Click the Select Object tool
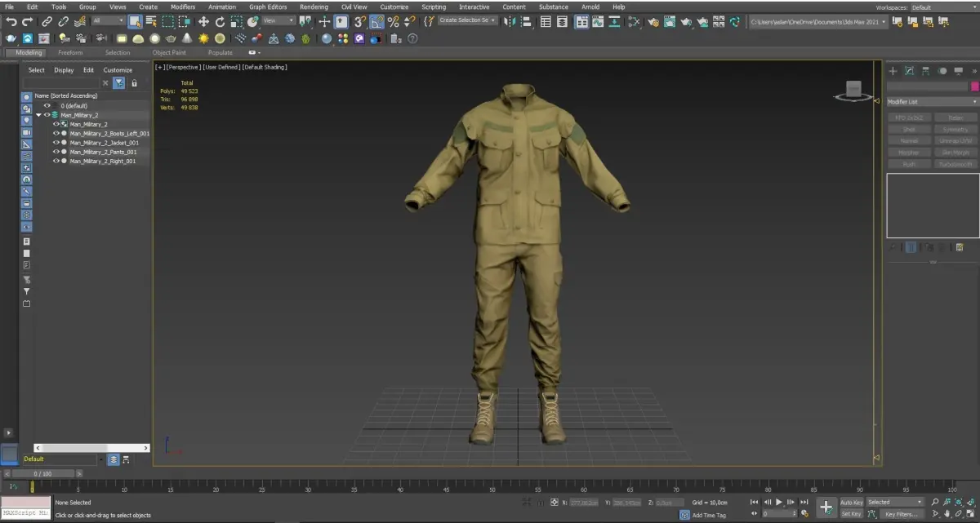The height and width of the screenshot is (523, 980). coord(134,22)
